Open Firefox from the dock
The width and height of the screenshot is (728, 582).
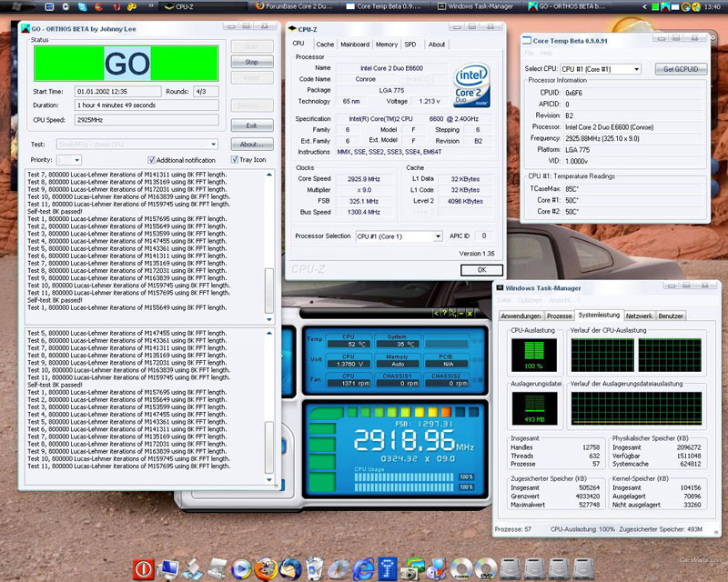click(x=265, y=568)
